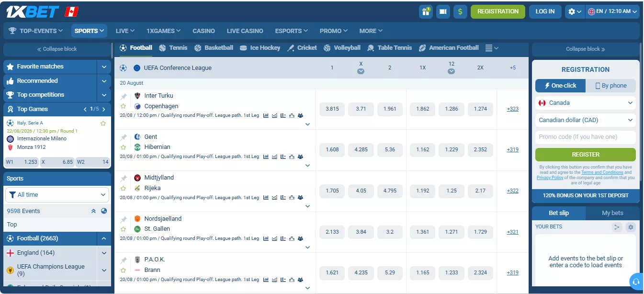644x294 pixels.
Task: Expand more markets for Inter Turku match
Action: coord(307,124)
